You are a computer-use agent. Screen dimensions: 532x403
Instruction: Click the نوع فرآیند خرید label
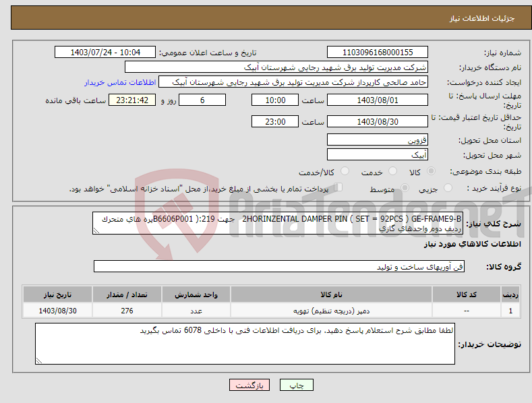click(494, 188)
